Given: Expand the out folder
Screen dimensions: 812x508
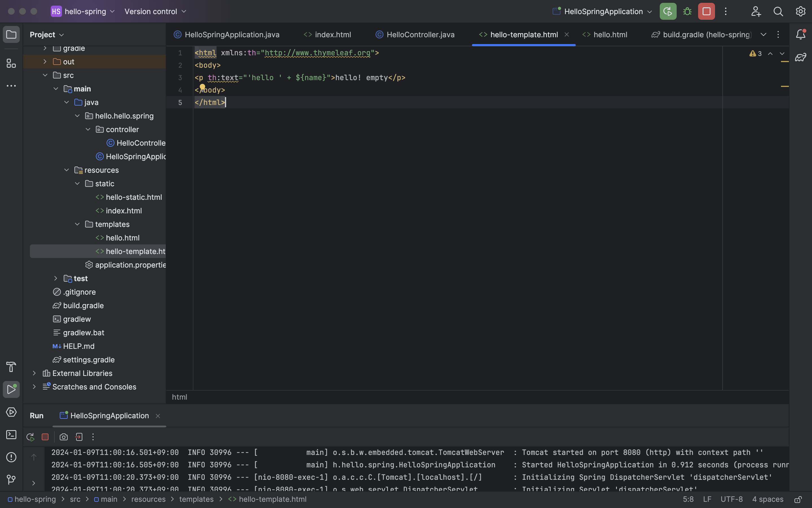Looking at the screenshot, I should (x=45, y=62).
